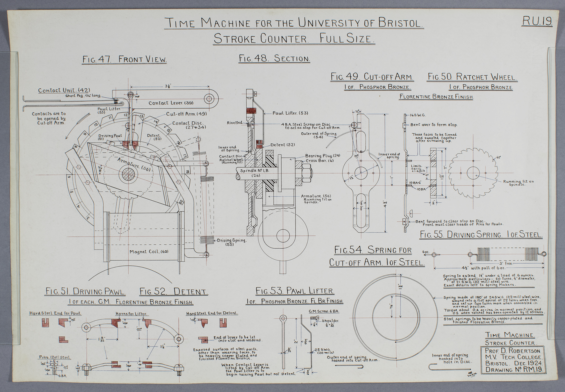565x392 pixels.
Task: Click the 'Bearing Plug (24)' label
Action: click(x=323, y=156)
